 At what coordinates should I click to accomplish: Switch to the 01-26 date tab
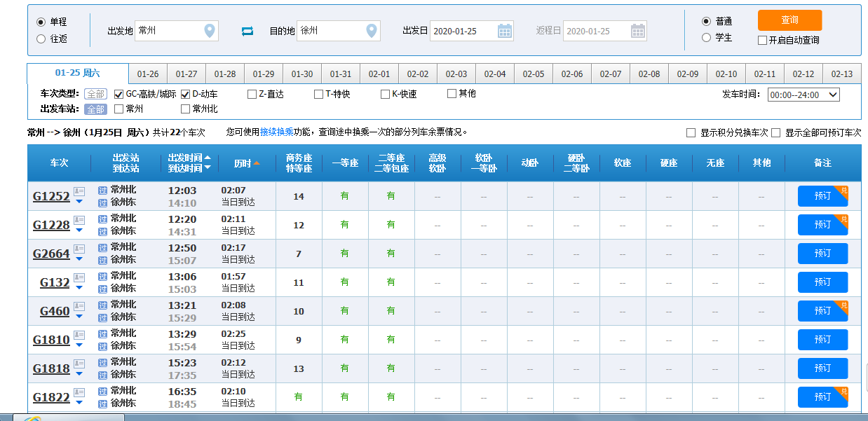(148, 74)
